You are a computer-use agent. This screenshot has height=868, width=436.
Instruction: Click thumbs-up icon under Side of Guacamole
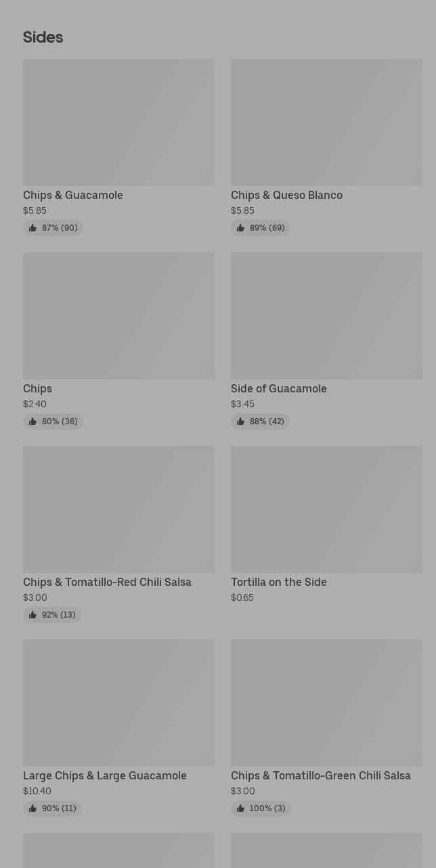click(240, 421)
